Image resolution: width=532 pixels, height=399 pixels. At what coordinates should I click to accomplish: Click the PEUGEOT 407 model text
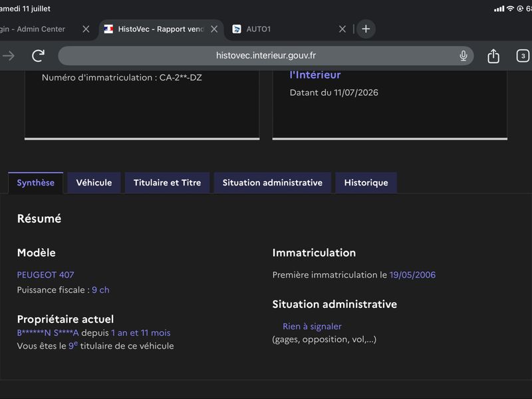(45, 275)
